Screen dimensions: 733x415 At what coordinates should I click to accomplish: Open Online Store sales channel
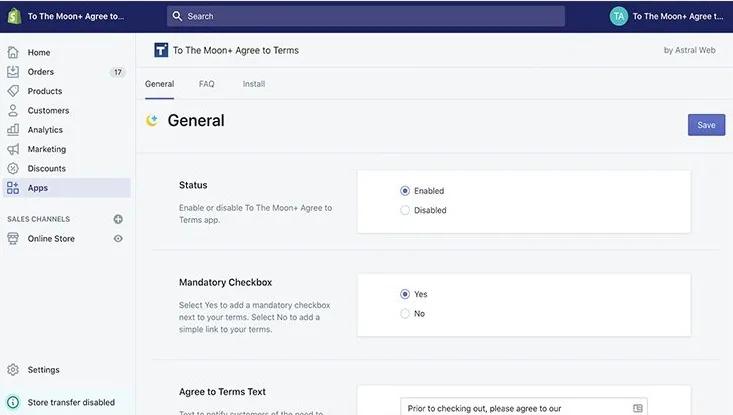tap(51, 238)
